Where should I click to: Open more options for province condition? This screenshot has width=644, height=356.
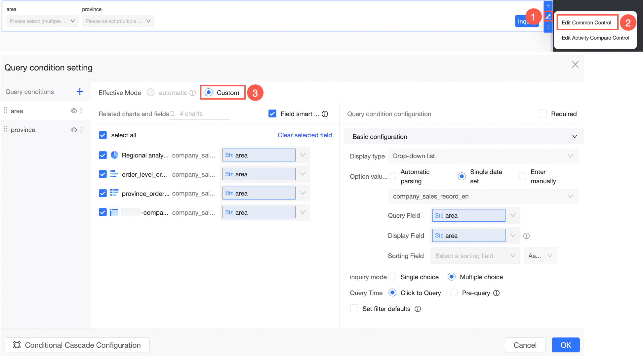[81, 130]
